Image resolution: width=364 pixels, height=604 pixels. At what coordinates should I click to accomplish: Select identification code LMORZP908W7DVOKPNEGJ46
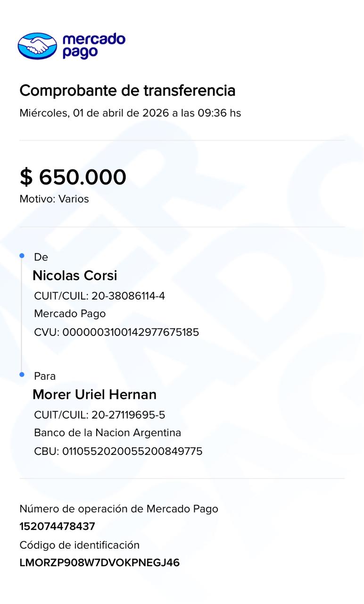pyautogui.click(x=99, y=562)
